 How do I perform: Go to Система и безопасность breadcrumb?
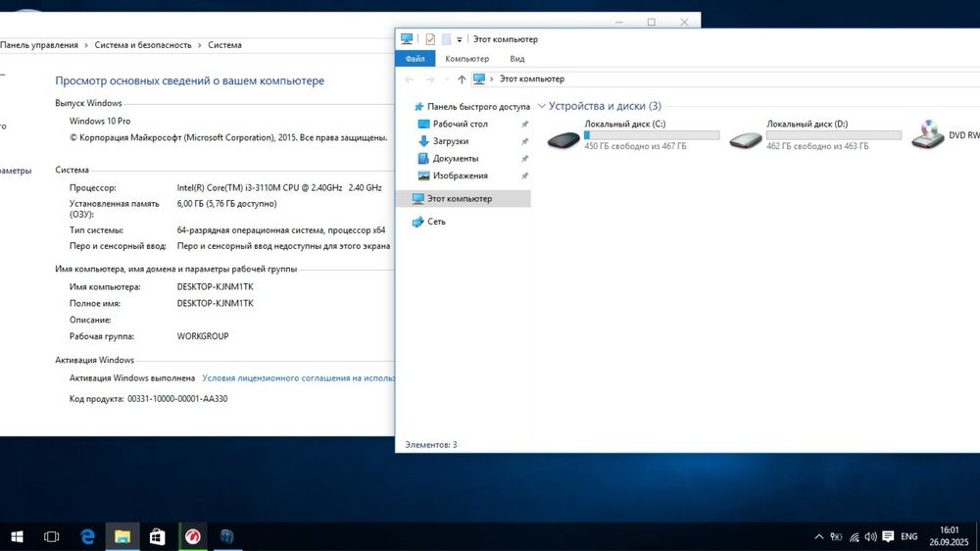tap(143, 45)
